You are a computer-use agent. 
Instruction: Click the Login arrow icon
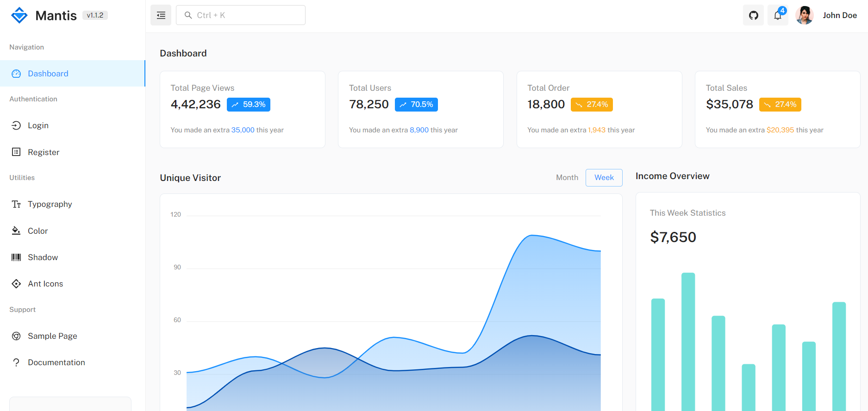click(x=16, y=125)
